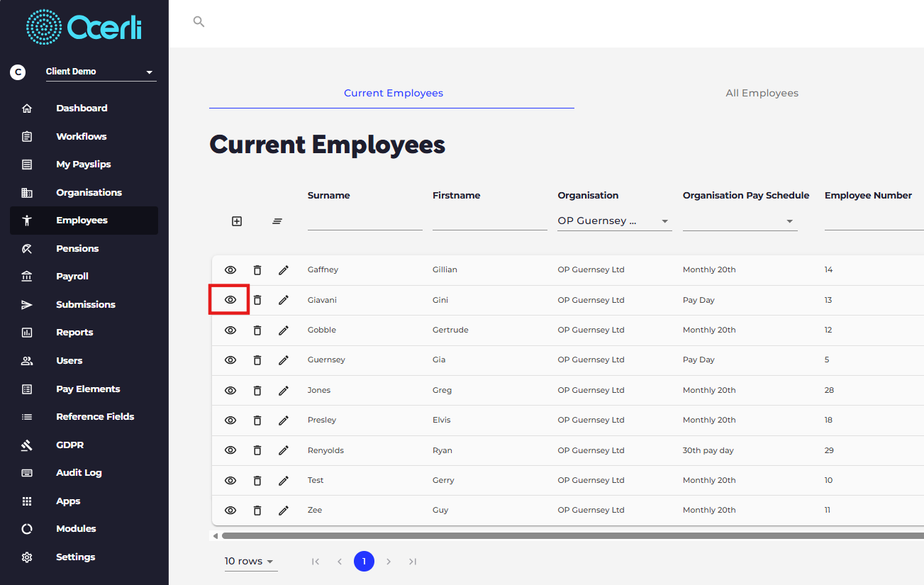Go to the next page arrow
This screenshot has width=924, height=585.
389,562
